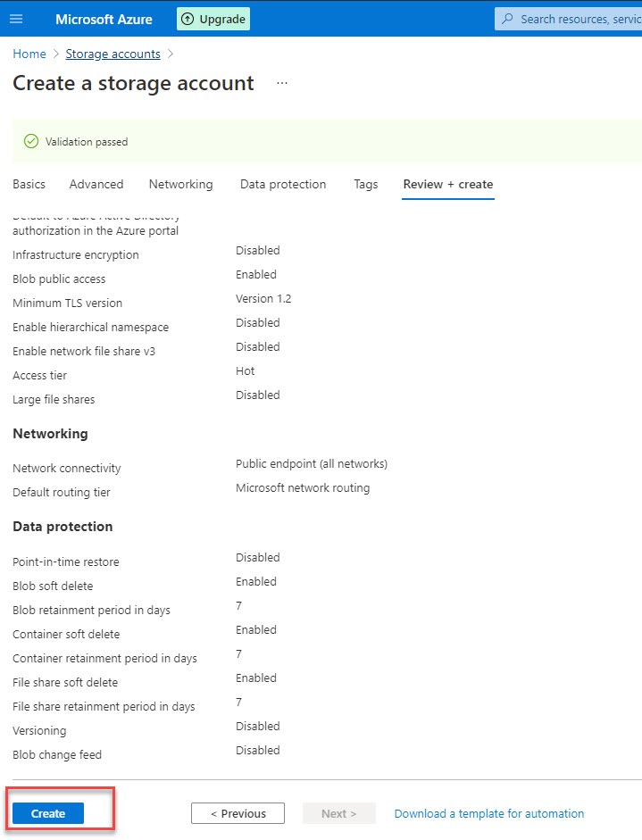The height and width of the screenshot is (840, 642).
Task: Click the Create a storage account heading
Action: 133,83
